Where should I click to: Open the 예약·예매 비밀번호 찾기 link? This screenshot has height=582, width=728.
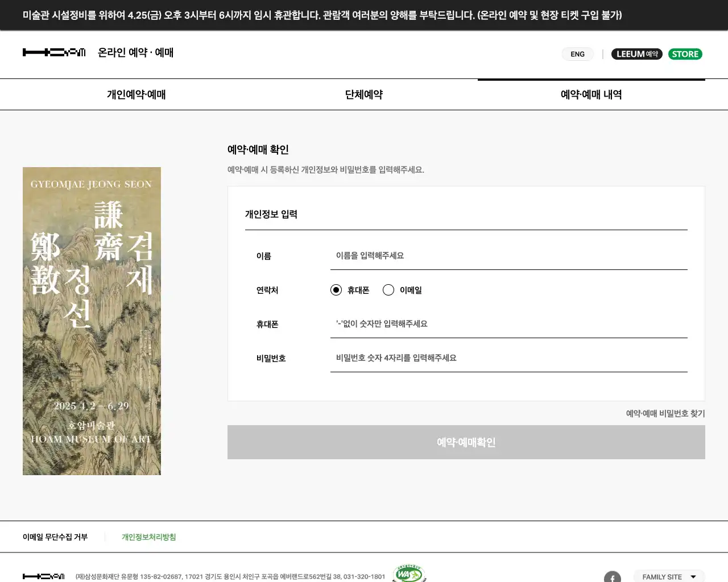tap(665, 413)
